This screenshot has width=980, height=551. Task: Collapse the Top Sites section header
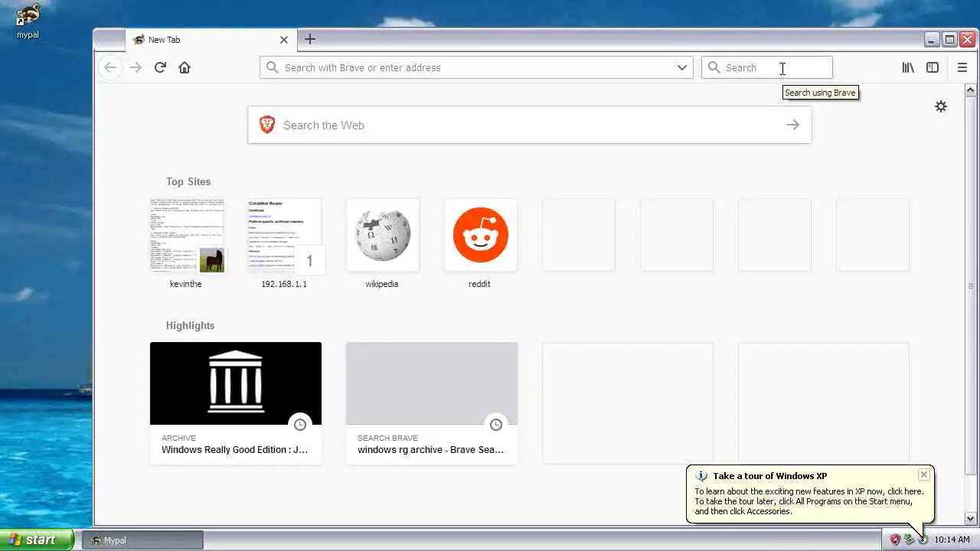188,181
